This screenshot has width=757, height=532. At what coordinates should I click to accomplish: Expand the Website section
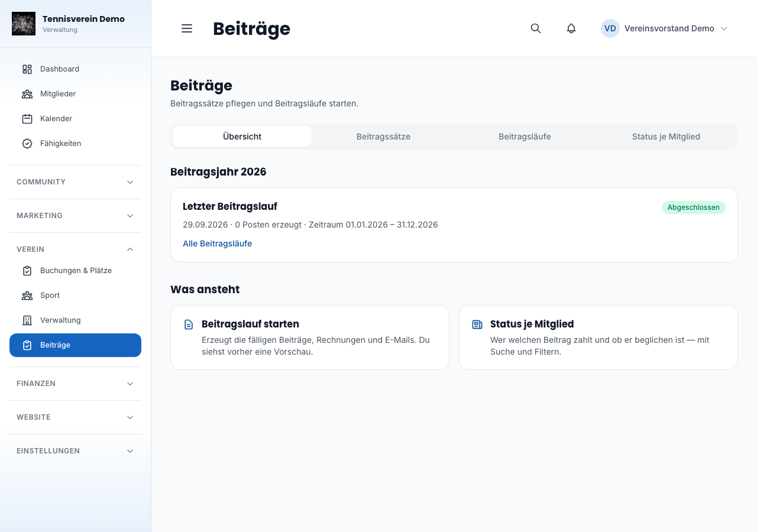[75, 417]
